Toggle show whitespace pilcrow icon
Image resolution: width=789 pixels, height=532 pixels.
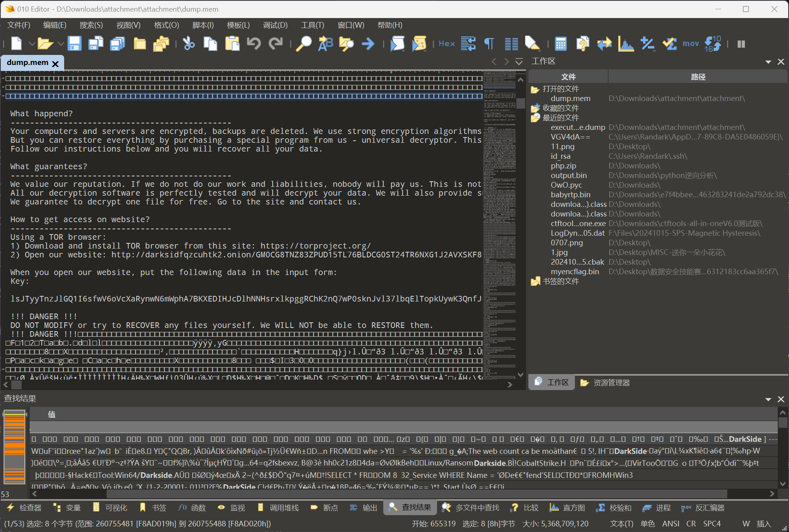coord(489,43)
